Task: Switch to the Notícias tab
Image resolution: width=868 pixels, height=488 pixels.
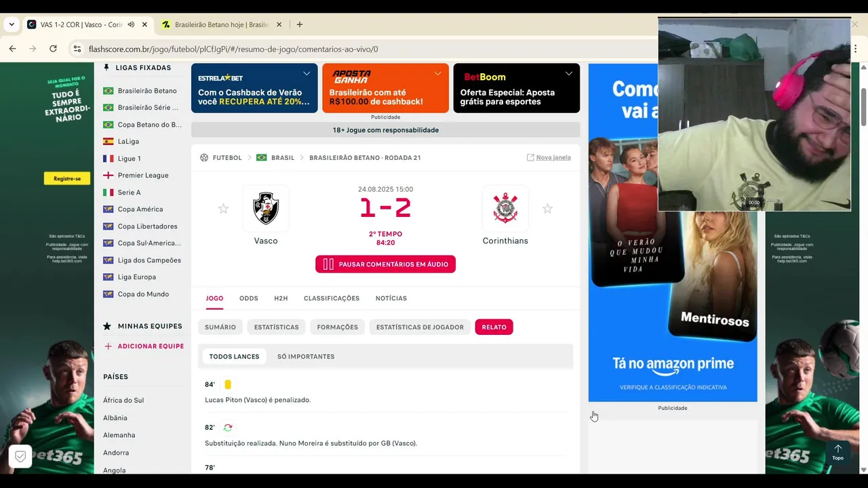Action: pyautogui.click(x=391, y=298)
